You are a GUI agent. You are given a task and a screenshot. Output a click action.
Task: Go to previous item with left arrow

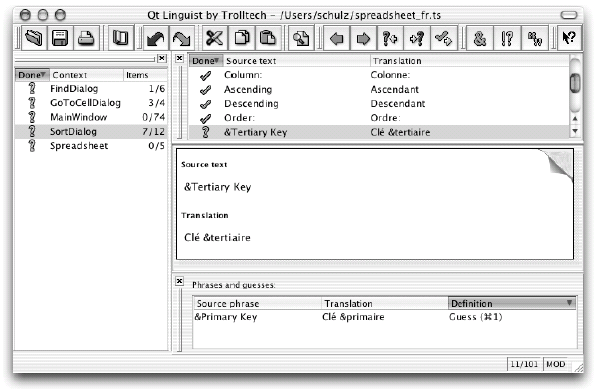[x=337, y=38]
